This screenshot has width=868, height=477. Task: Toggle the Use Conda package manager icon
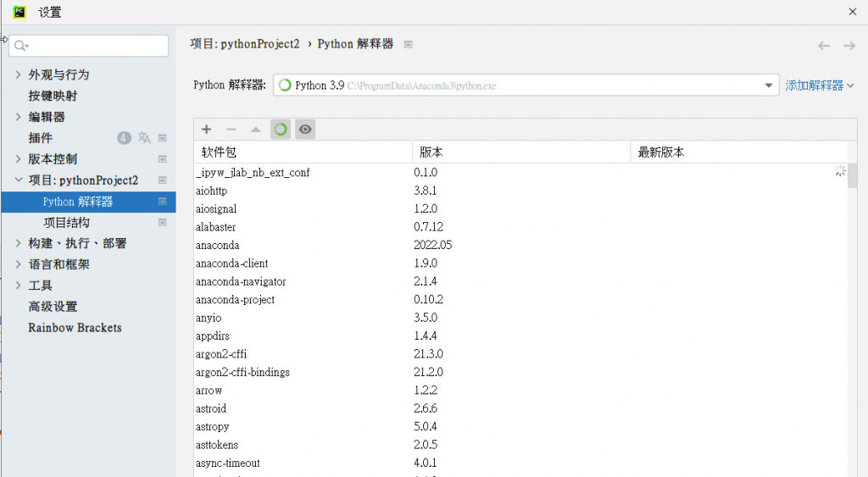pyautogui.click(x=280, y=129)
